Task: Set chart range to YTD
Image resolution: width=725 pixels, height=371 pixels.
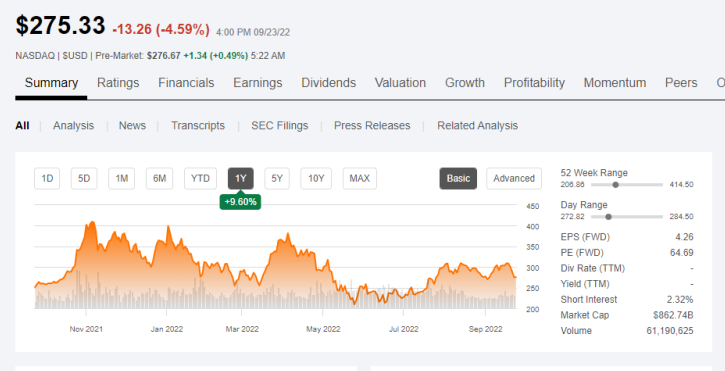Action: pyautogui.click(x=201, y=179)
